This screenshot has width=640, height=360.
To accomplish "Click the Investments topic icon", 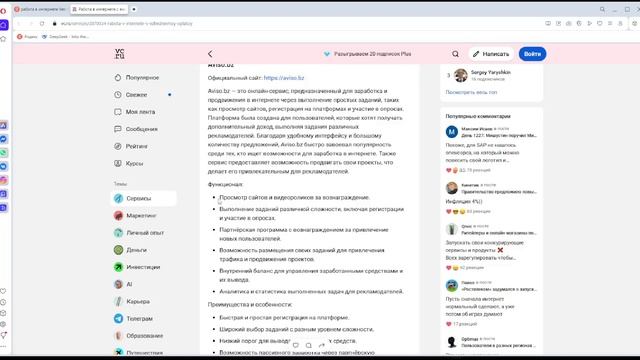I will 118,267.
